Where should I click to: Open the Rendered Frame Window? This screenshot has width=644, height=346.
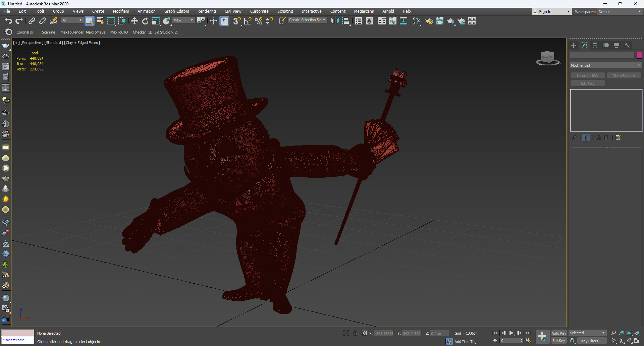tap(440, 21)
